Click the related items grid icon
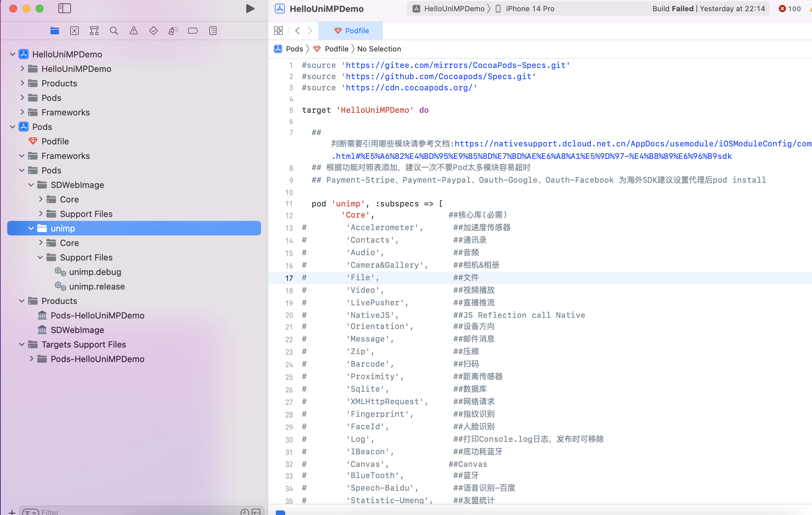This screenshot has height=515, width=812. (278, 31)
